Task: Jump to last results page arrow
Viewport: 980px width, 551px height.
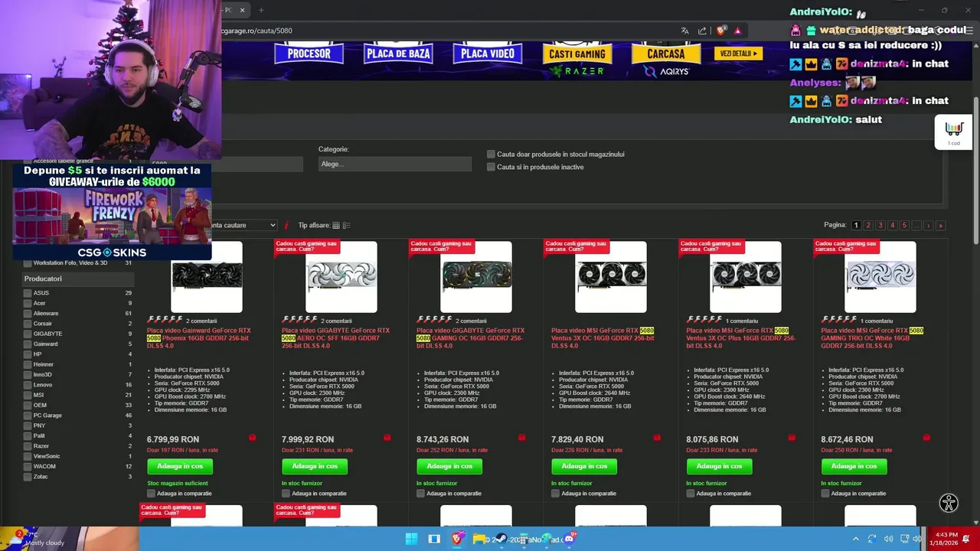Action: (x=940, y=226)
